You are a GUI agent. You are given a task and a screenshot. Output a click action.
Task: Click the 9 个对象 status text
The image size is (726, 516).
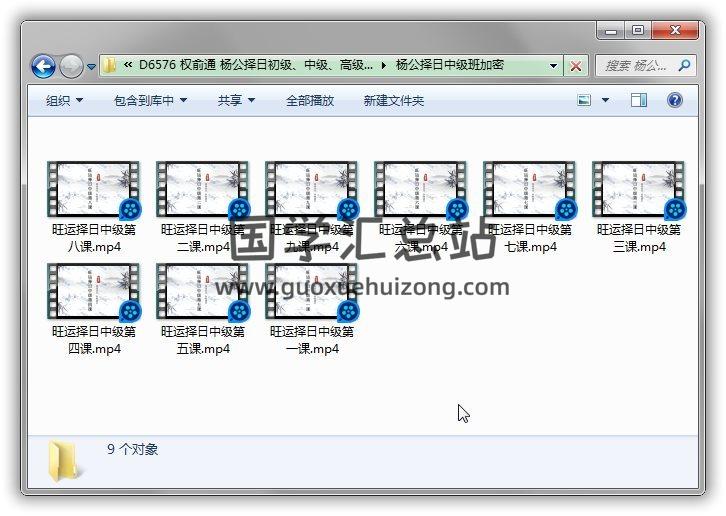pos(132,449)
